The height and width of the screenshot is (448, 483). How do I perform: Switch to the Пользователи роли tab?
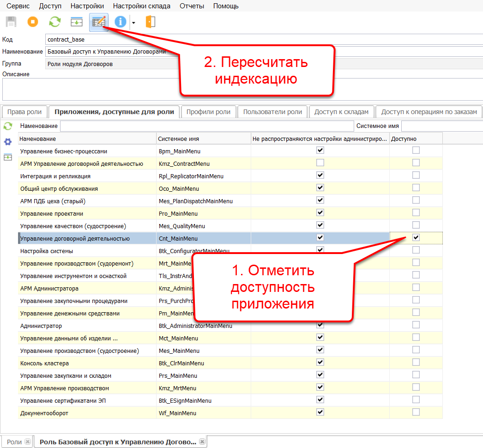pos(272,112)
